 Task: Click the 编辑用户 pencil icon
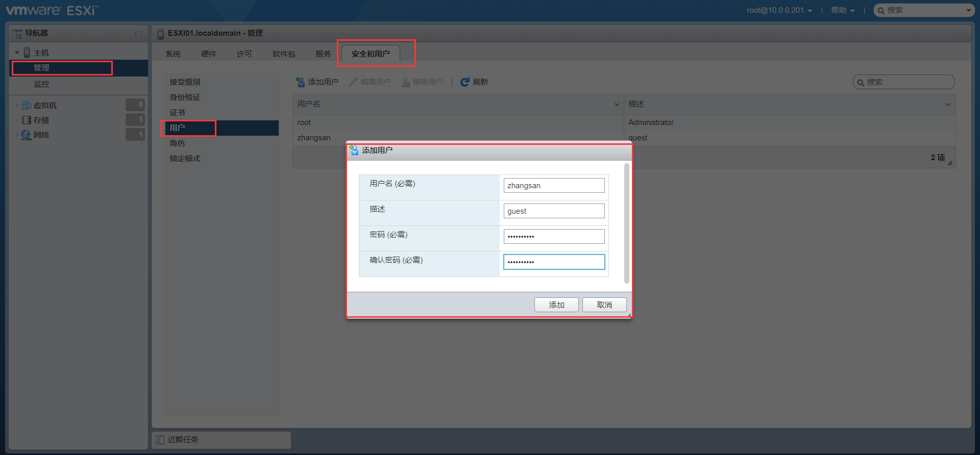[x=352, y=82]
